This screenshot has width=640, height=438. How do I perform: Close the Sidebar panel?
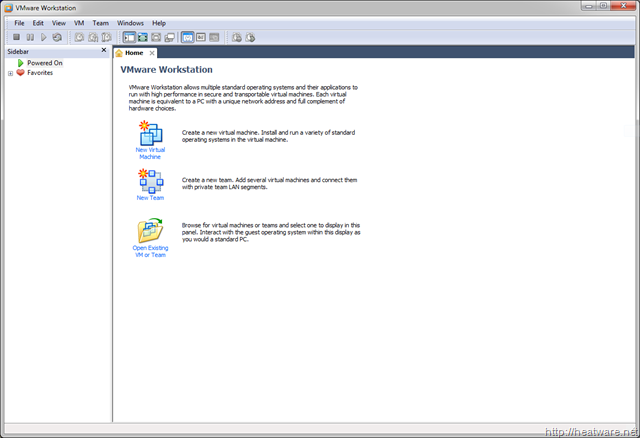point(104,50)
